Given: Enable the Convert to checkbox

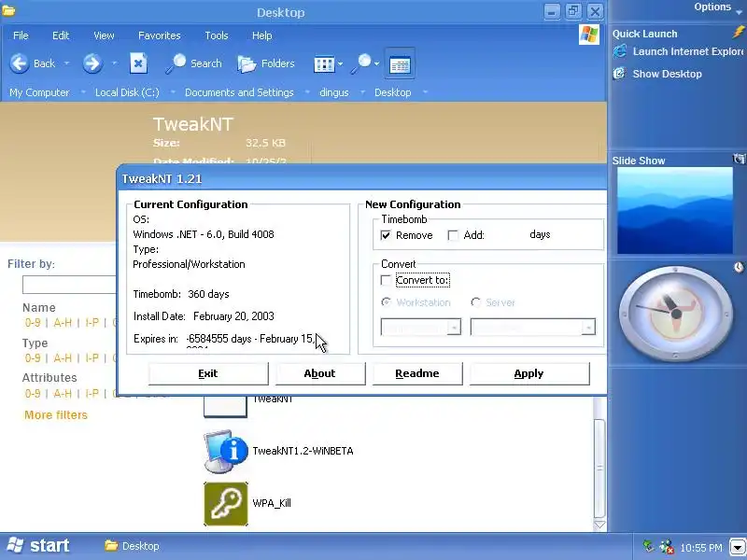Looking at the screenshot, I should 386,280.
